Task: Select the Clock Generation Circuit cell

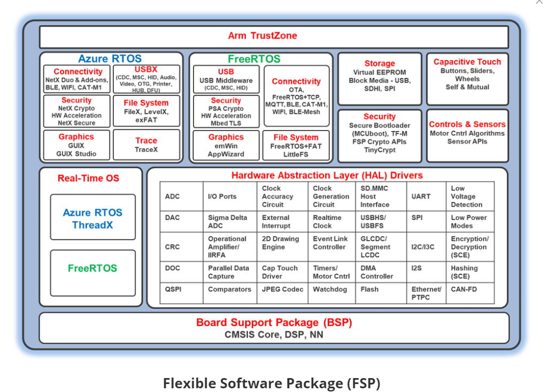Action: [x=332, y=196]
